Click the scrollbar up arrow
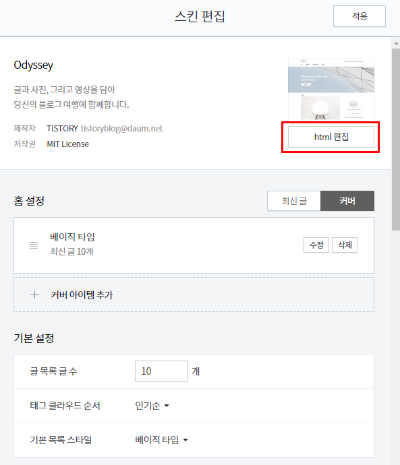The height and width of the screenshot is (465, 400). pos(396,44)
